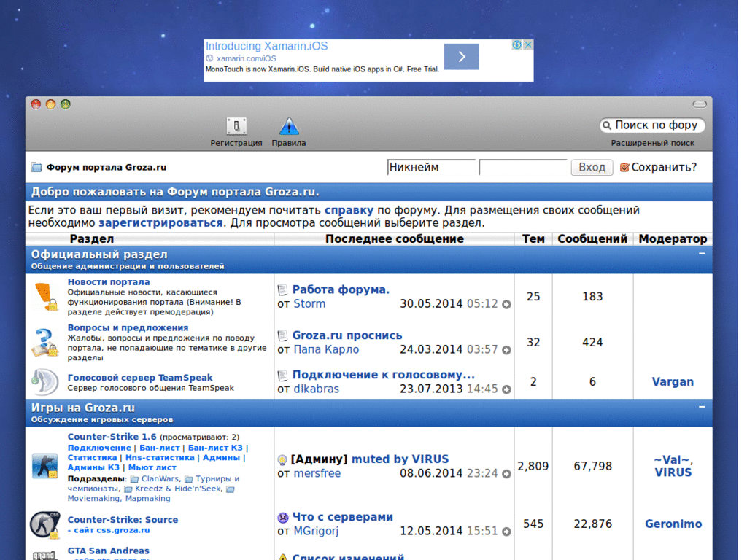Open Голосовой сервер TeamSpeak forum
Viewport: 747px width, 560px height.
coord(140,378)
